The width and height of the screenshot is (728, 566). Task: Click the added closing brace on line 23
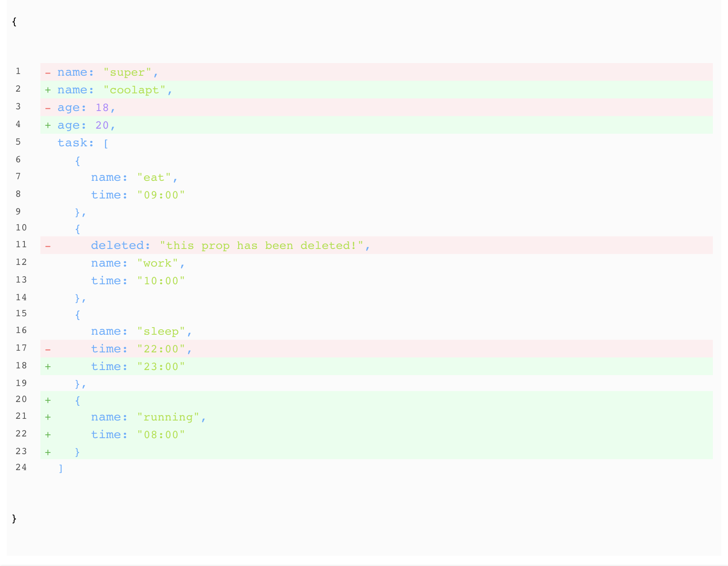click(x=78, y=452)
